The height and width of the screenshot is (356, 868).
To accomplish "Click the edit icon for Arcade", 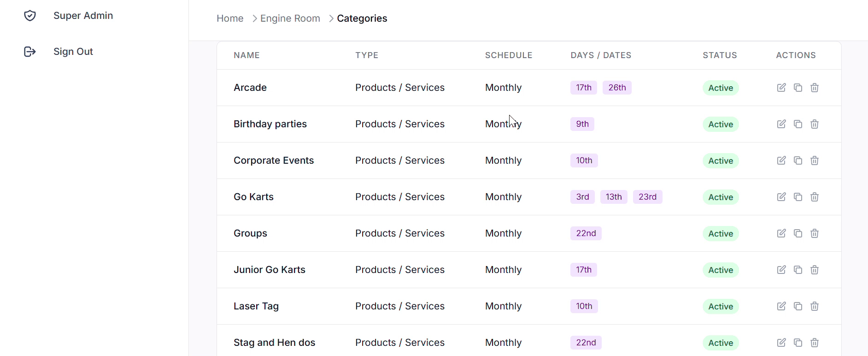I will [x=781, y=88].
